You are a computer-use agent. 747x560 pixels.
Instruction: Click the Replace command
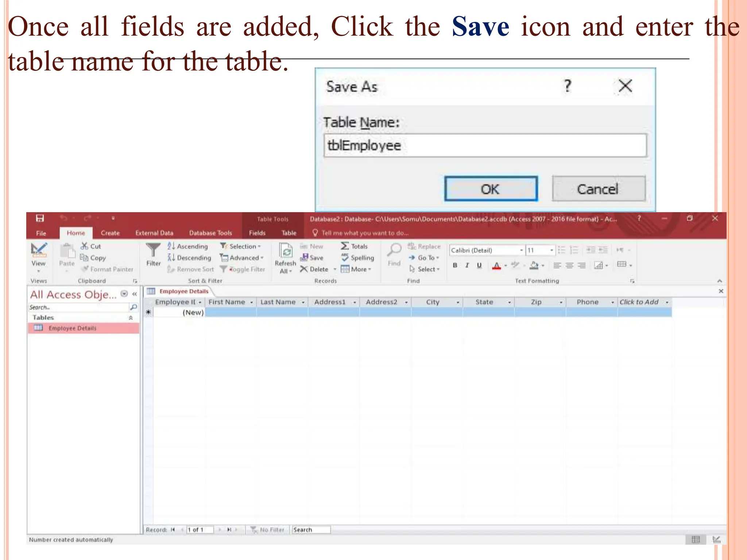pyautogui.click(x=424, y=246)
